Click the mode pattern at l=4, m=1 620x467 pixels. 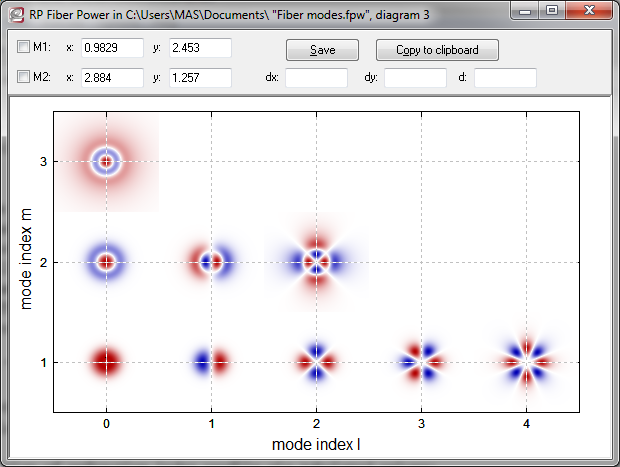tap(526, 361)
